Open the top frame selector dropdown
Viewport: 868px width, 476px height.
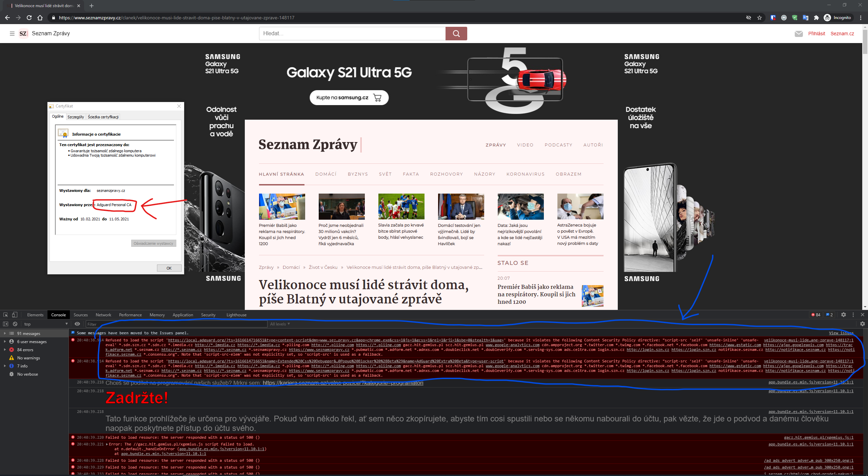coord(45,324)
